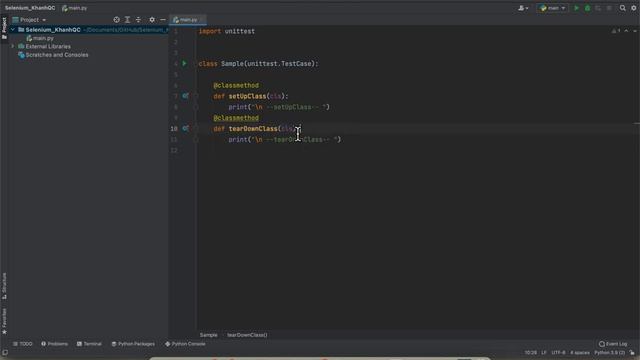Click the first @classmethod decorator above setUpClass
Screen dimensions: 640x360
tap(236, 85)
